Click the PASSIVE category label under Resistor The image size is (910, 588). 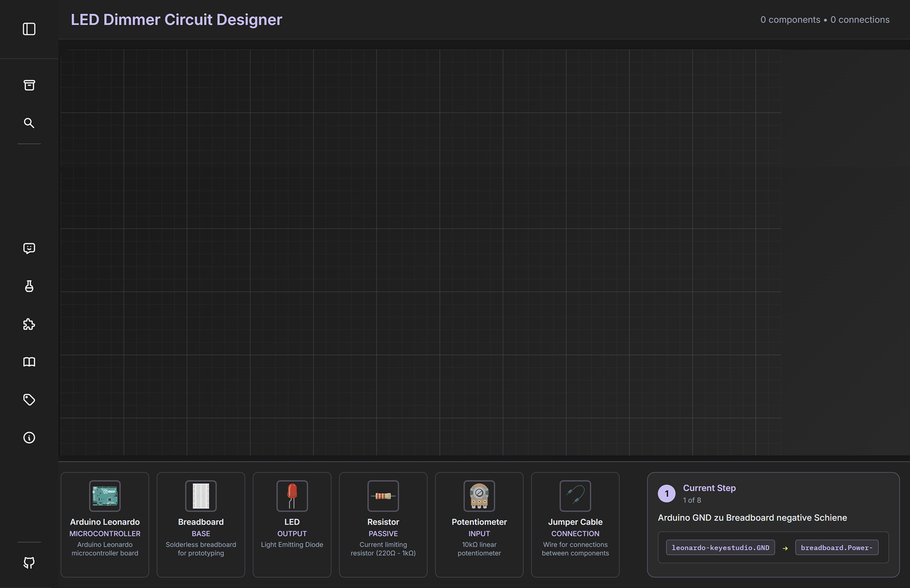click(x=383, y=534)
